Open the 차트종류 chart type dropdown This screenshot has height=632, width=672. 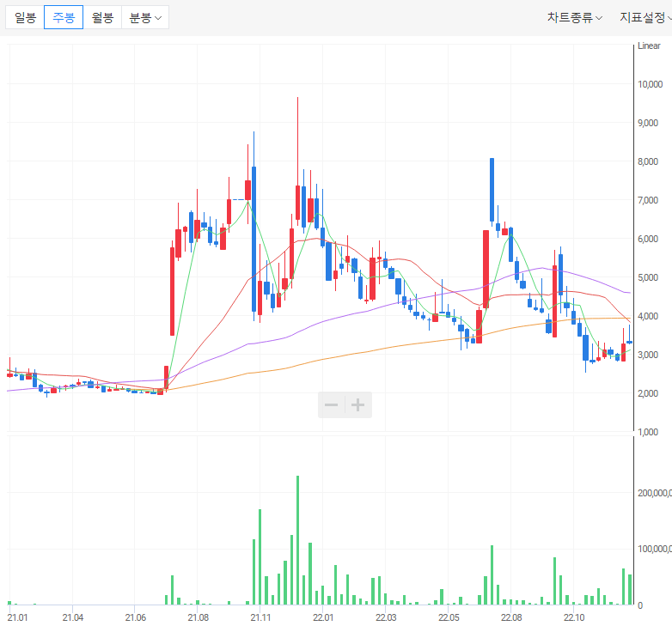click(x=574, y=17)
